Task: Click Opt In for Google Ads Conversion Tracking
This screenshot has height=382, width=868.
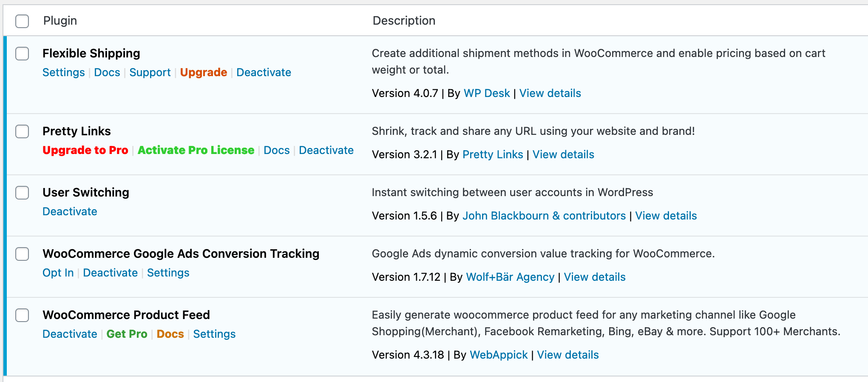Action: 58,273
